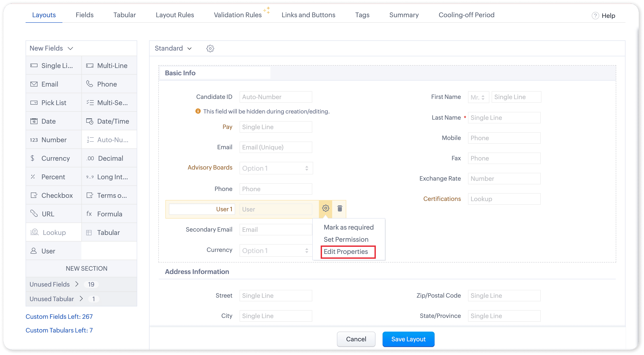Select the Phone field type icon

tap(90, 84)
